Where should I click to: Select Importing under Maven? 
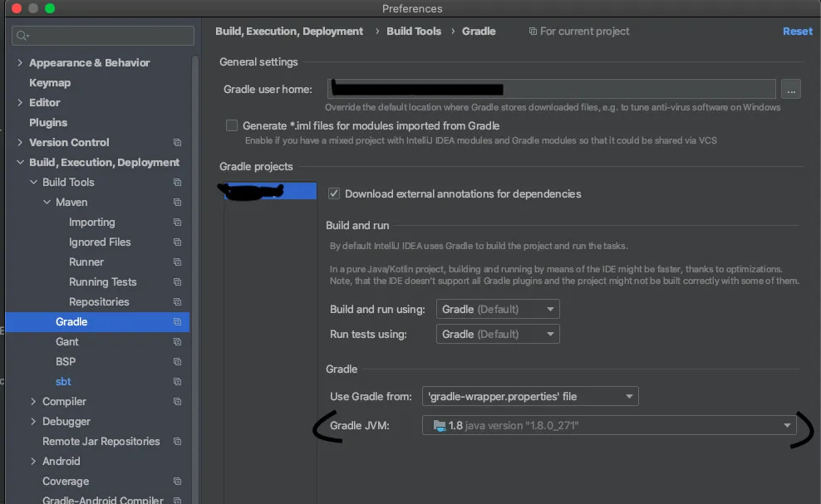pyautogui.click(x=92, y=222)
